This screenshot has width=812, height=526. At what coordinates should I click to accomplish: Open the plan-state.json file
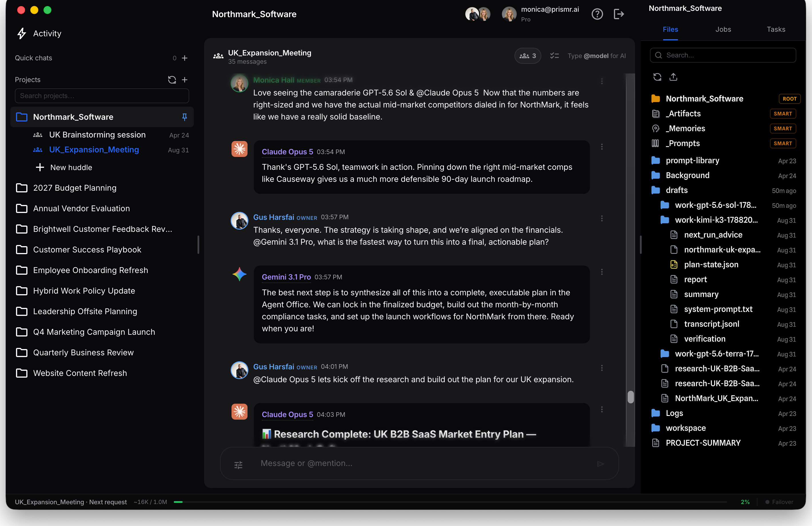[x=733, y=264]
